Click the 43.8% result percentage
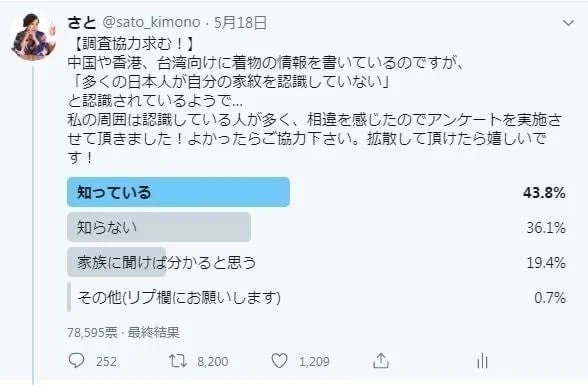Screen dimensions: 588x387 click(x=544, y=193)
